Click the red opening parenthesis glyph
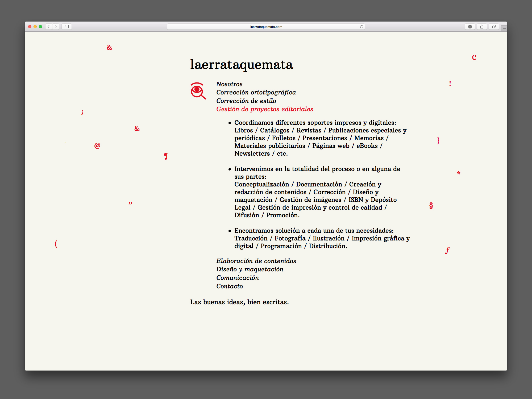This screenshot has width=532, height=399. coord(56,244)
